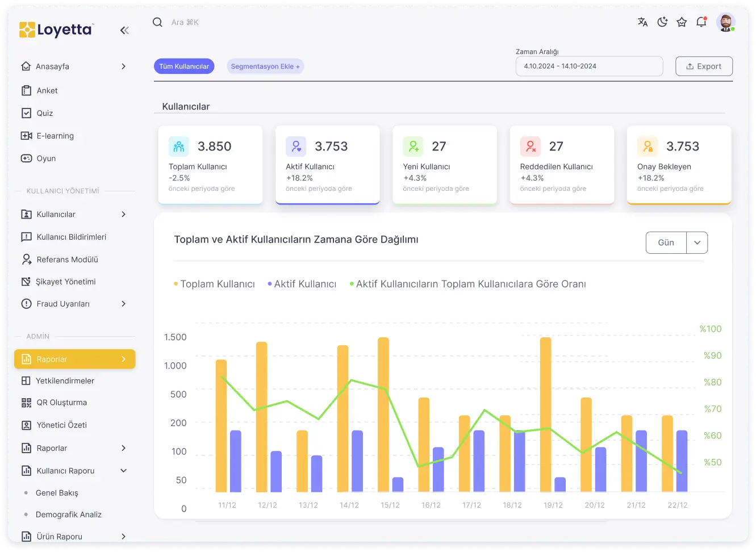The height and width of the screenshot is (552, 756).
Task: Click the Aktif Kullanıcı card icon
Action: pos(296,147)
